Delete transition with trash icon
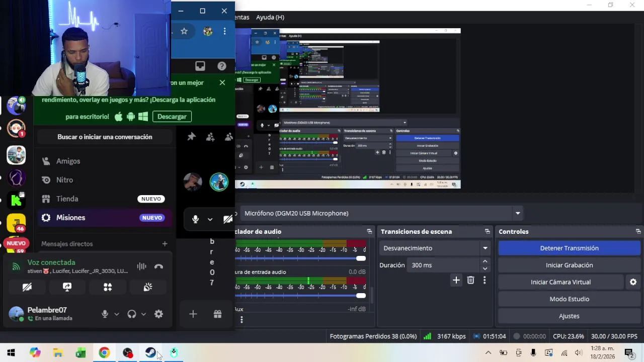644x362 pixels. point(470,280)
